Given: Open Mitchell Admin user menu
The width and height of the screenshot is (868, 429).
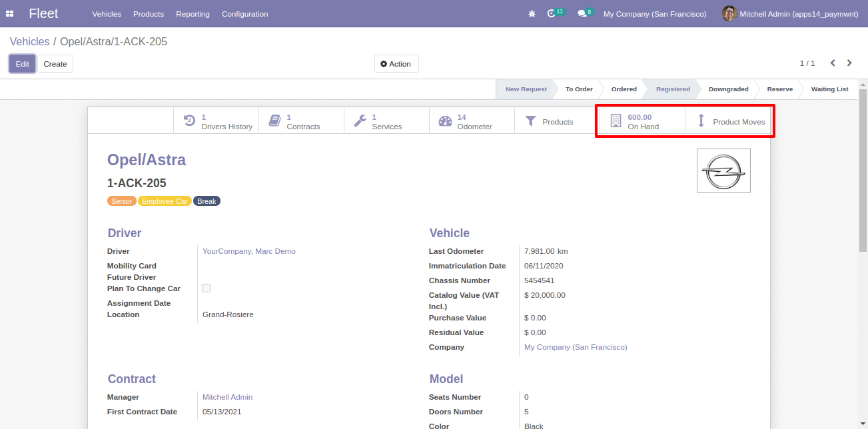Looking at the screenshot, I should 789,14.
